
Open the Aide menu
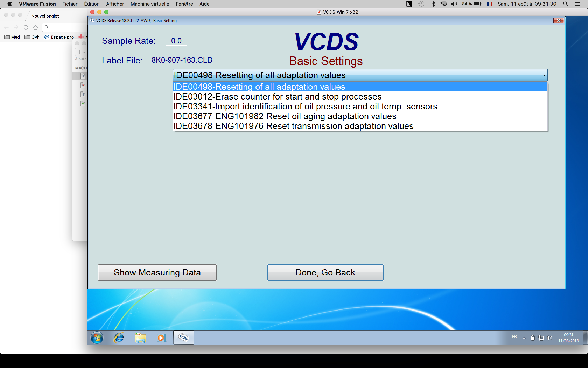(x=204, y=4)
